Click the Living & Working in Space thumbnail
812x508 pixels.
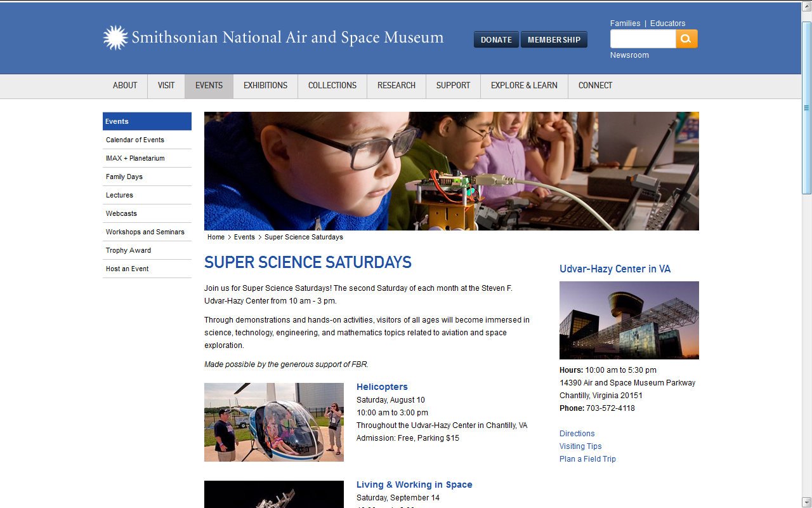point(274,494)
